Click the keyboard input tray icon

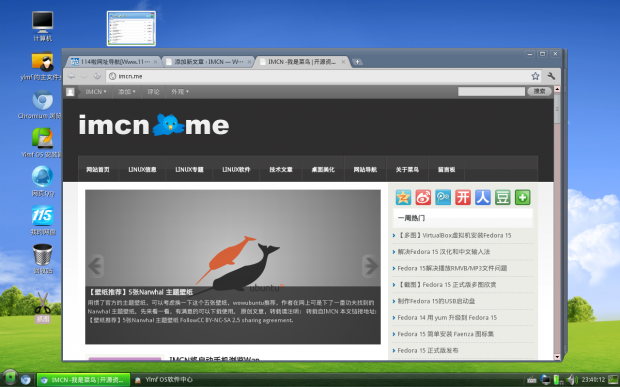[532, 380]
